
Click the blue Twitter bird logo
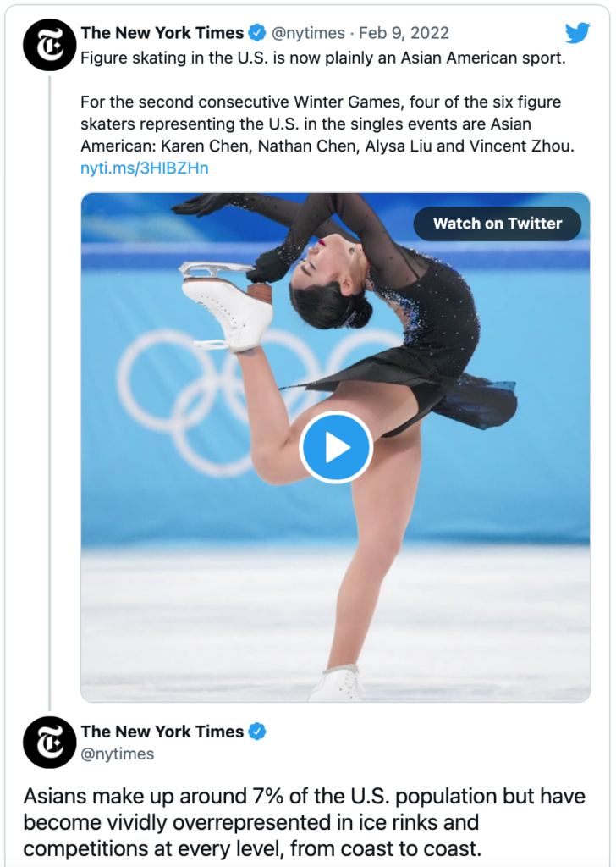[x=577, y=33]
